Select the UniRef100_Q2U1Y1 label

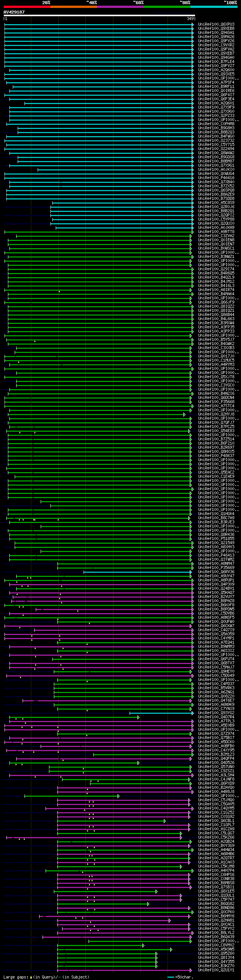[216, 970]
